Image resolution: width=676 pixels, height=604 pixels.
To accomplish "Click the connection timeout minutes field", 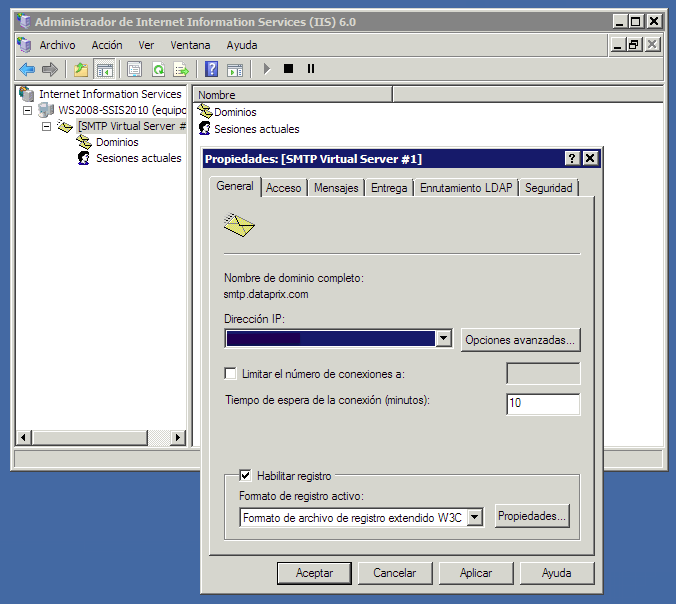I will click(543, 404).
